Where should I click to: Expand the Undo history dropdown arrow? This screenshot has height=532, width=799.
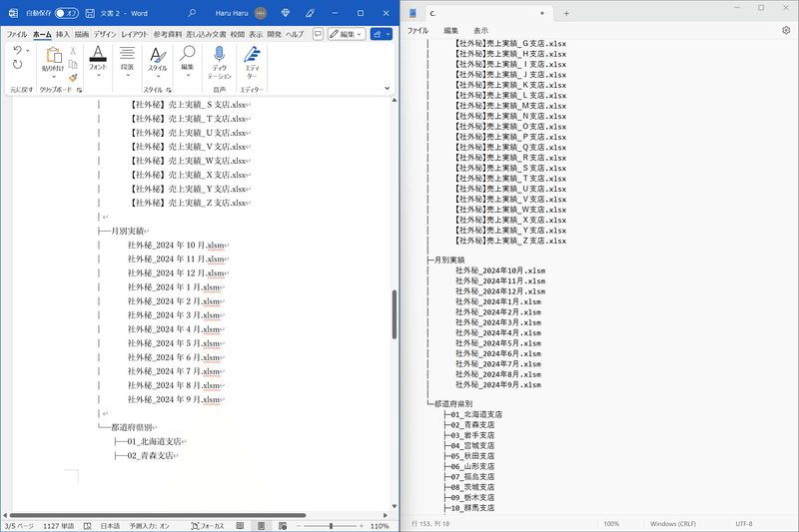point(28,50)
